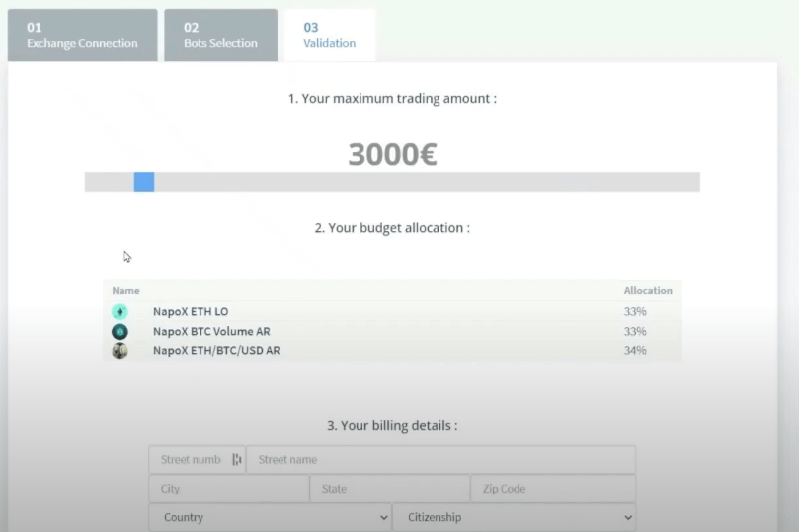Open the Citizenship dropdown
This screenshot has height=532, width=799.
pyautogui.click(x=515, y=517)
